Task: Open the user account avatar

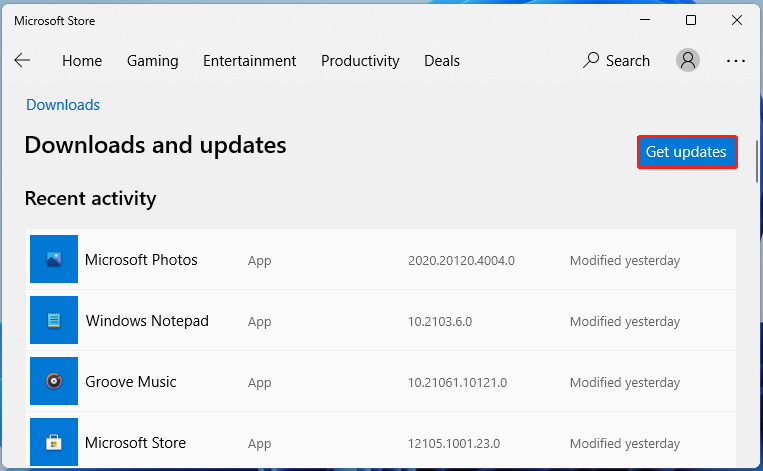Action: (688, 60)
